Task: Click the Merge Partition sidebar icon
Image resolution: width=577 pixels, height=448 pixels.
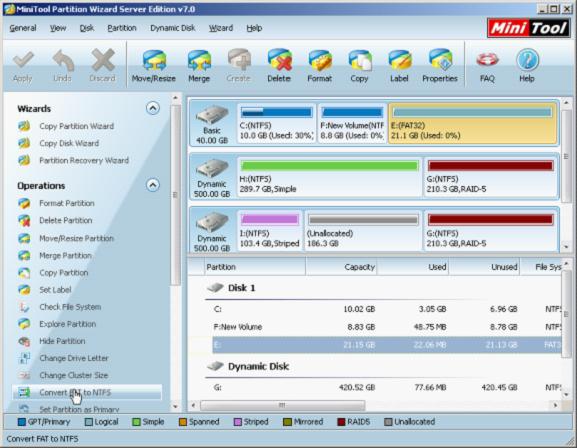Action: [x=24, y=255]
